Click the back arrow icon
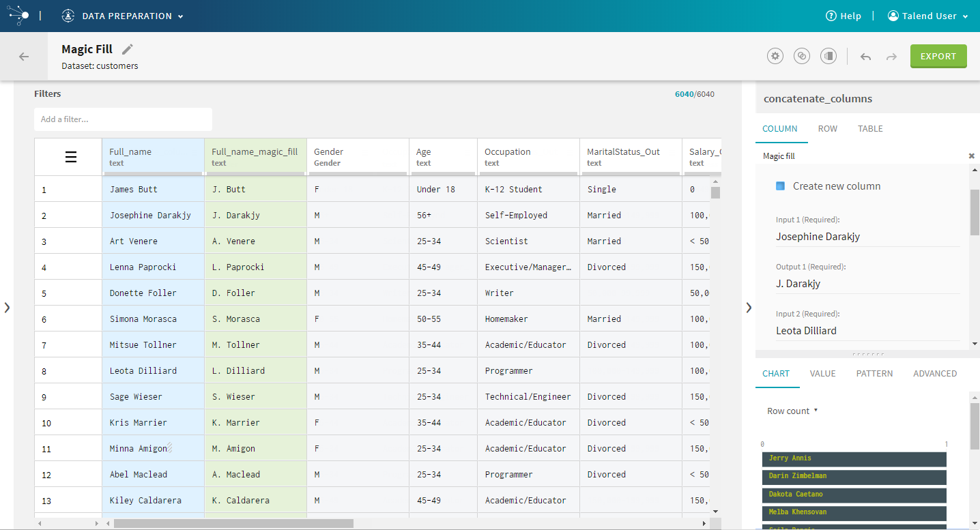Image resolution: width=980 pixels, height=530 pixels. point(24,57)
